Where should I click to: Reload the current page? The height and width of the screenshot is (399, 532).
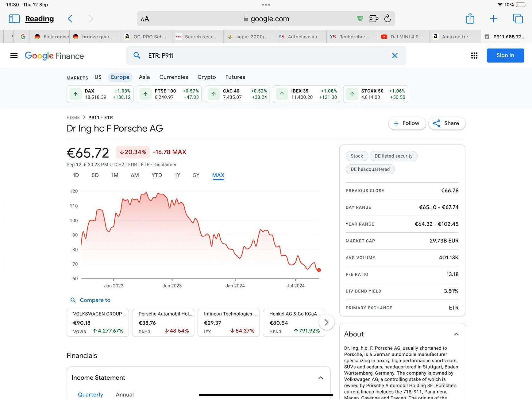click(x=387, y=19)
